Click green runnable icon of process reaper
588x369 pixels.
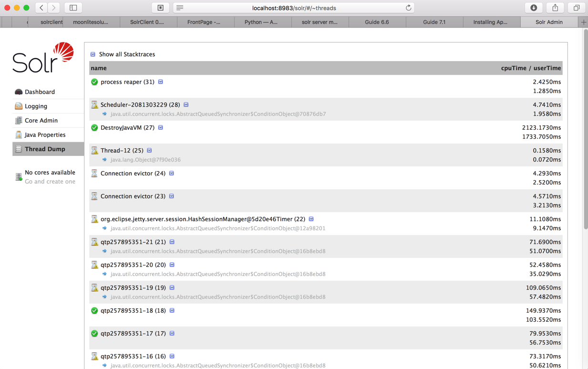point(94,82)
